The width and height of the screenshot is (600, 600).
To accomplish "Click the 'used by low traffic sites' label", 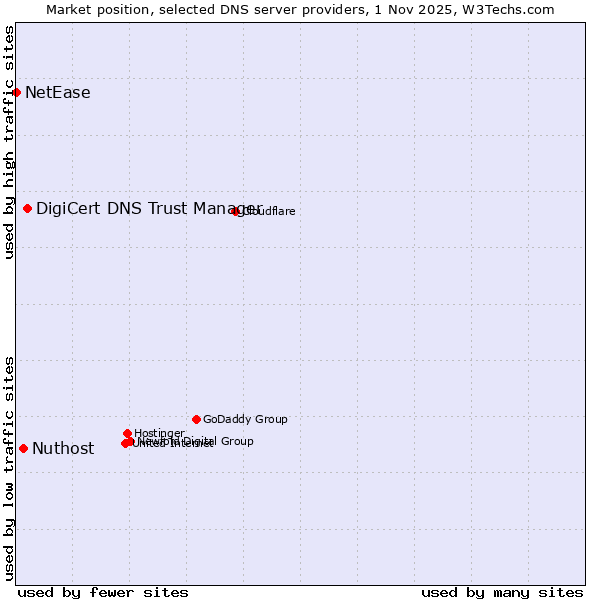I will [x=10, y=468].
